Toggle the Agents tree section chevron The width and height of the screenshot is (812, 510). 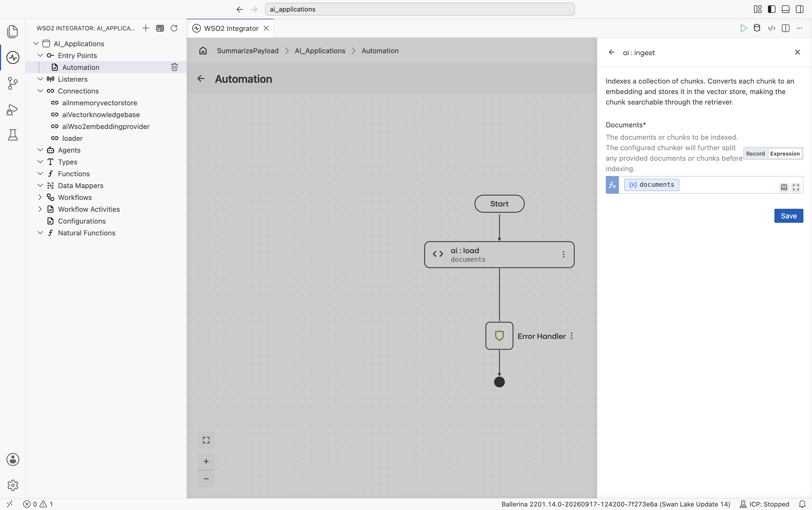point(40,150)
